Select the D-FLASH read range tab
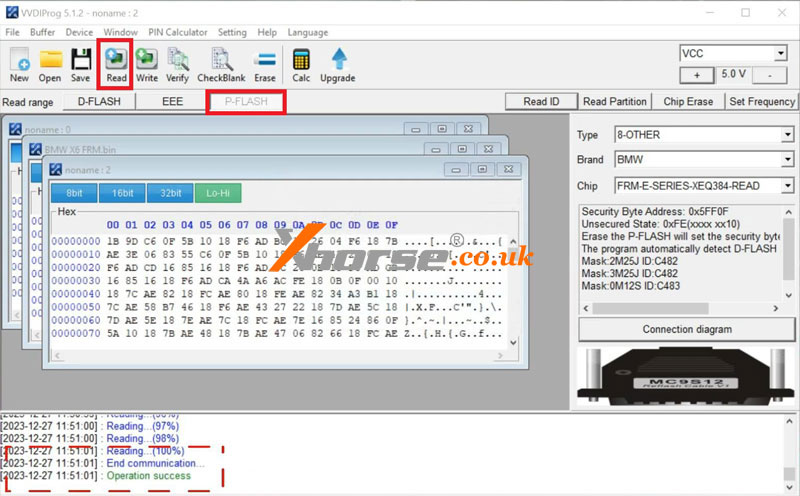Screen dimensions: 800x496 (100, 101)
